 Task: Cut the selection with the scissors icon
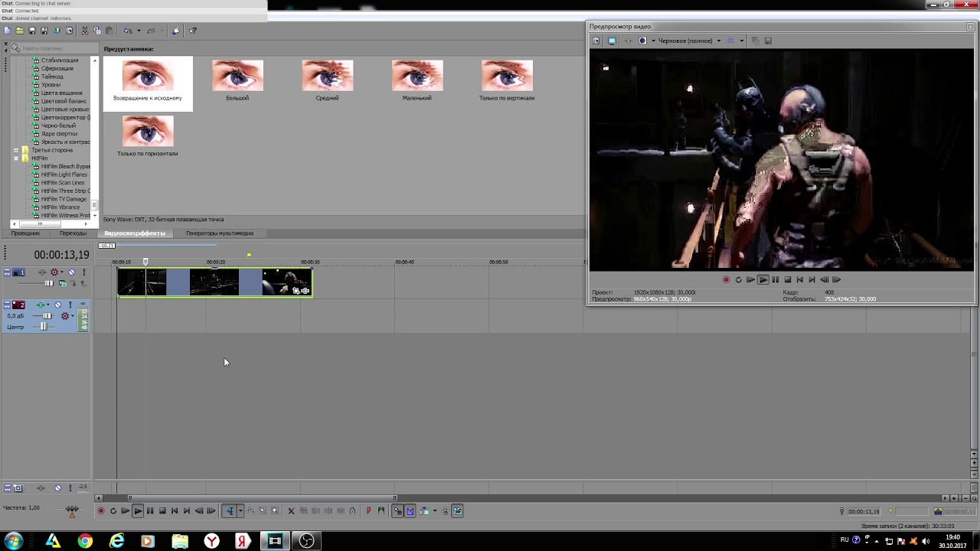85,31
